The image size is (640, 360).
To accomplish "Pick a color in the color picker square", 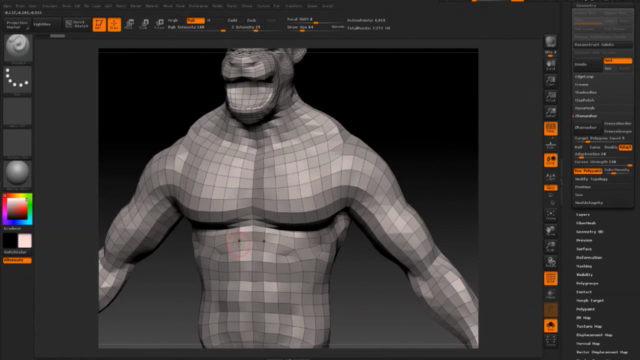I will 17,208.
